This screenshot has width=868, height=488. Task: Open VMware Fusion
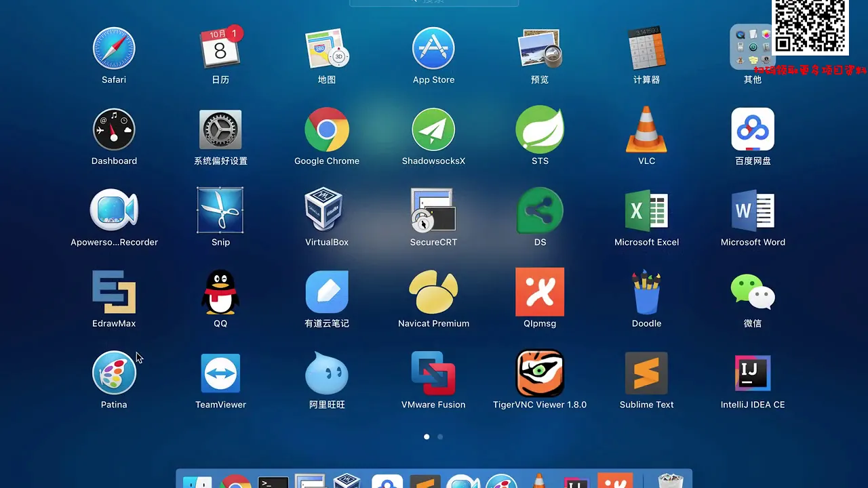[x=433, y=373]
